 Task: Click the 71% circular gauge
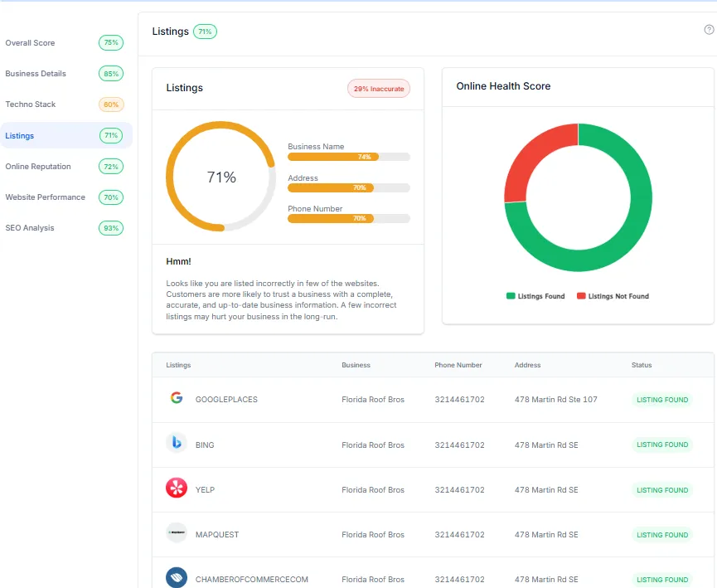[220, 177]
